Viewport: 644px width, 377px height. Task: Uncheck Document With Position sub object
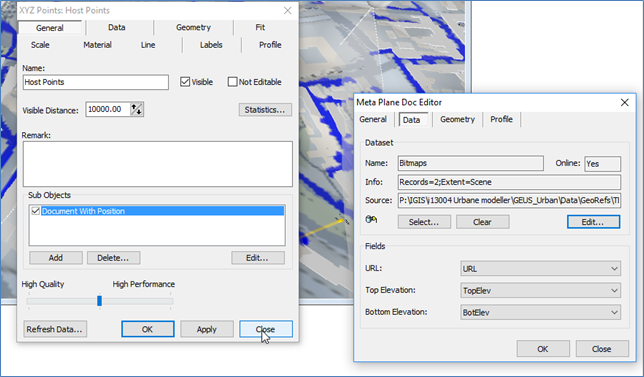click(35, 211)
